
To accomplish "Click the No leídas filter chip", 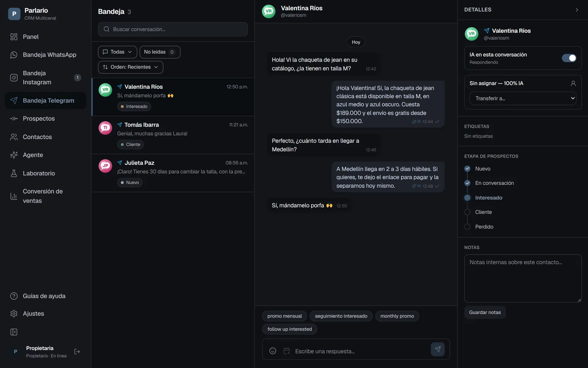I will [160, 52].
